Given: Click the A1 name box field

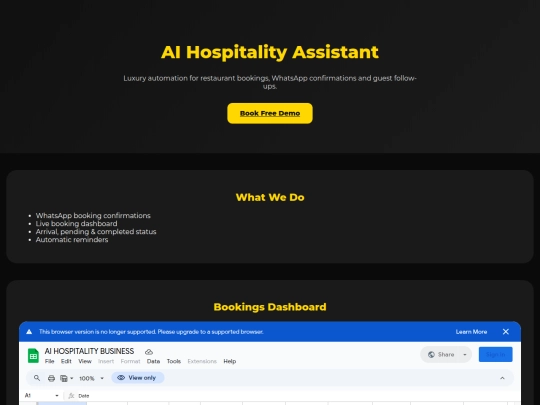Looking at the screenshot, I should tap(38, 396).
